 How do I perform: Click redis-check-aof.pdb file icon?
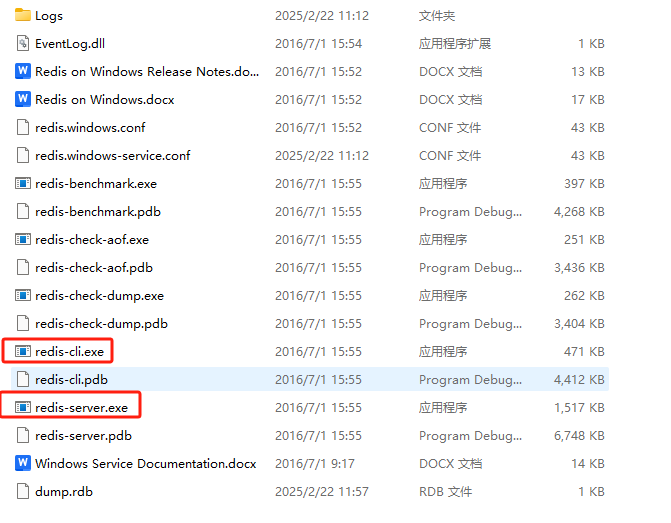click(23, 267)
